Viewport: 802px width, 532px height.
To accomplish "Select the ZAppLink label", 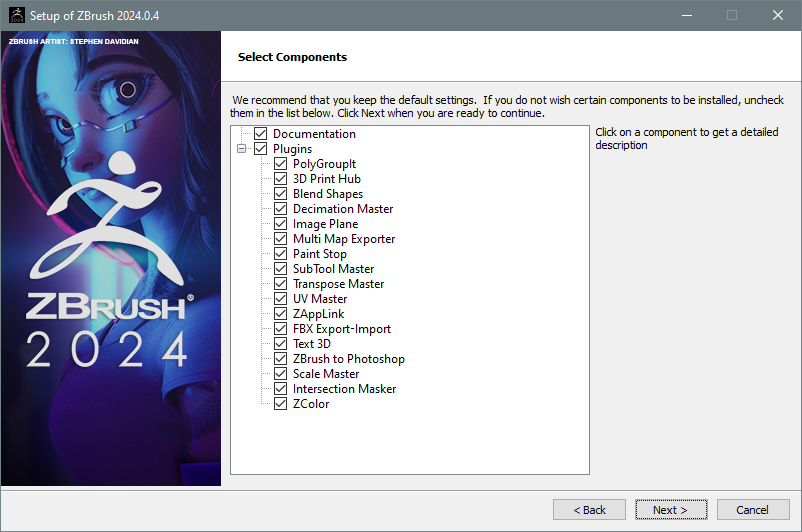I will point(318,314).
